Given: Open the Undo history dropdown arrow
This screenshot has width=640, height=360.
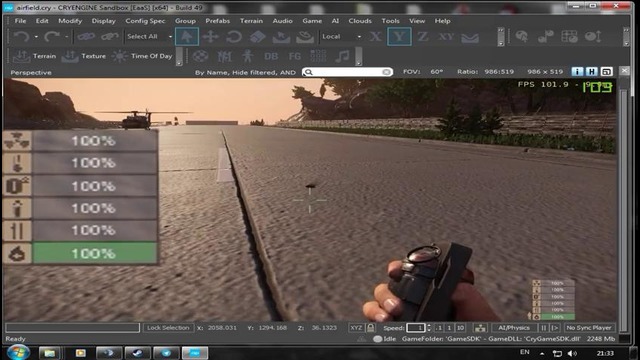Looking at the screenshot, I should pos(36,37).
